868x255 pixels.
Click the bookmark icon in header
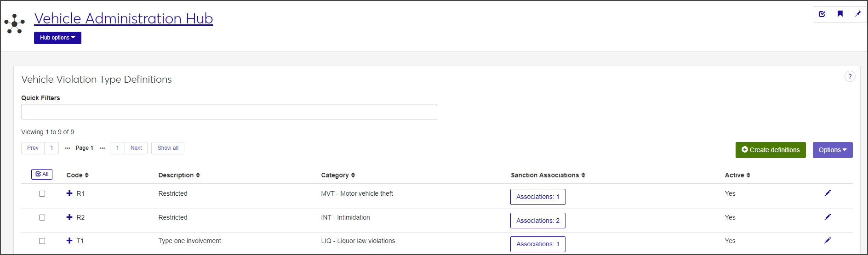point(840,14)
